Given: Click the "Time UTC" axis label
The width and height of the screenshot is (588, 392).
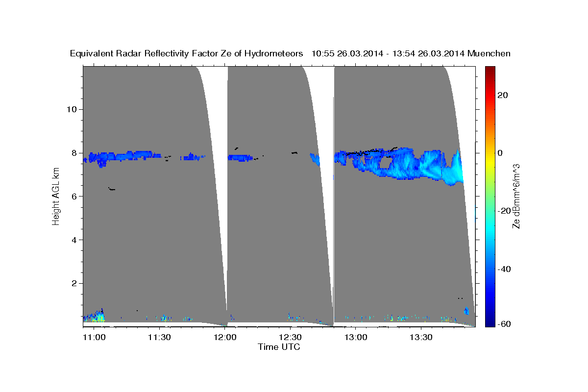Looking at the screenshot, I should [x=279, y=347].
